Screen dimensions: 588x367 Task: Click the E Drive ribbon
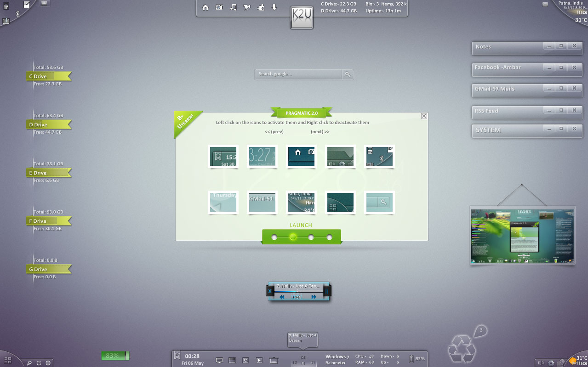click(x=49, y=173)
